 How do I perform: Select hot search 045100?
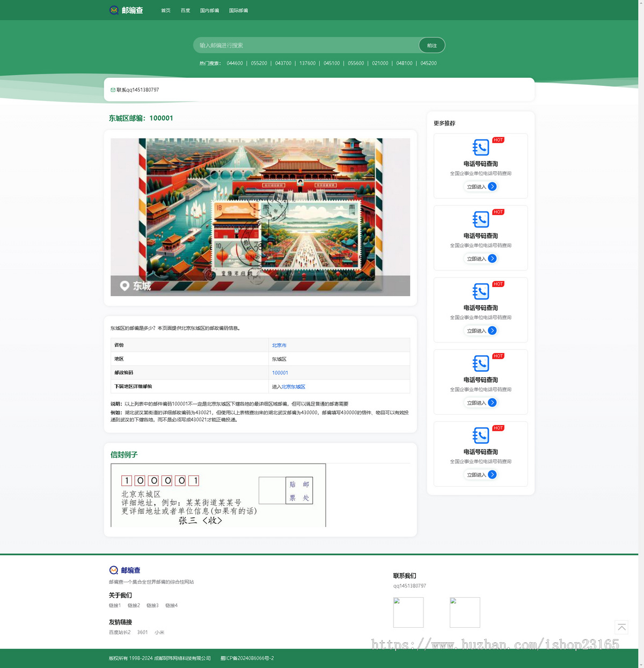[x=332, y=63]
